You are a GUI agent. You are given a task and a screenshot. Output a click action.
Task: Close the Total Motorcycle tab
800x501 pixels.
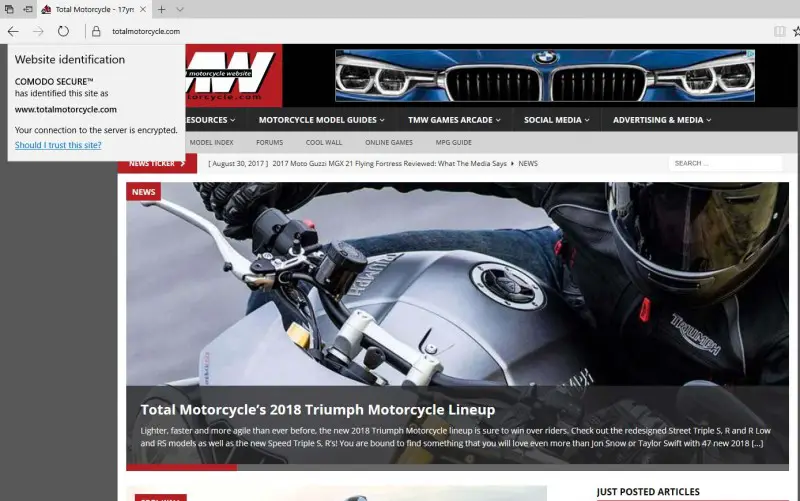pyautogui.click(x=143, y=9)
